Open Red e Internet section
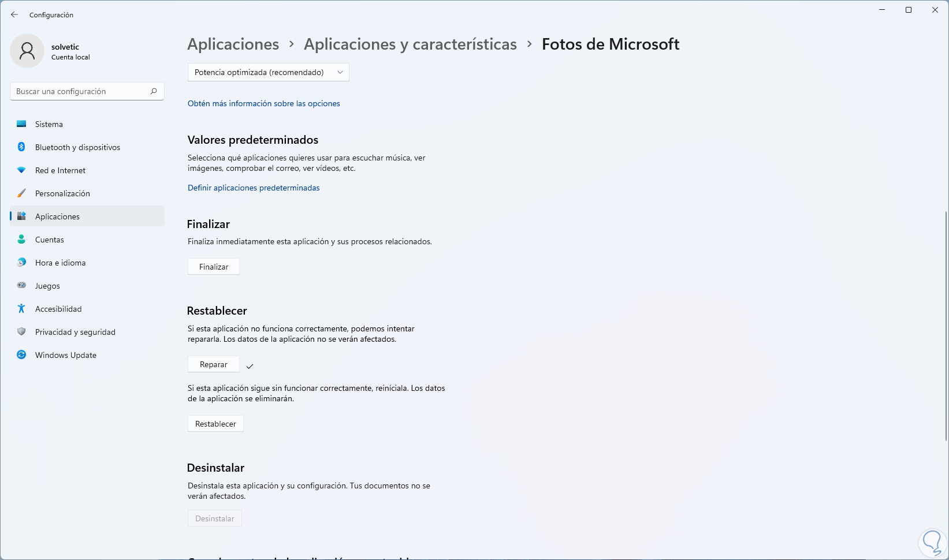Screen dimensions: 949x560 click(87, 170)
